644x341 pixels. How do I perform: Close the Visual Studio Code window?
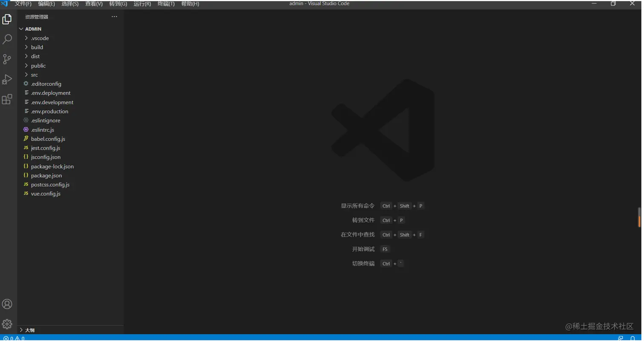pos(633,3)
